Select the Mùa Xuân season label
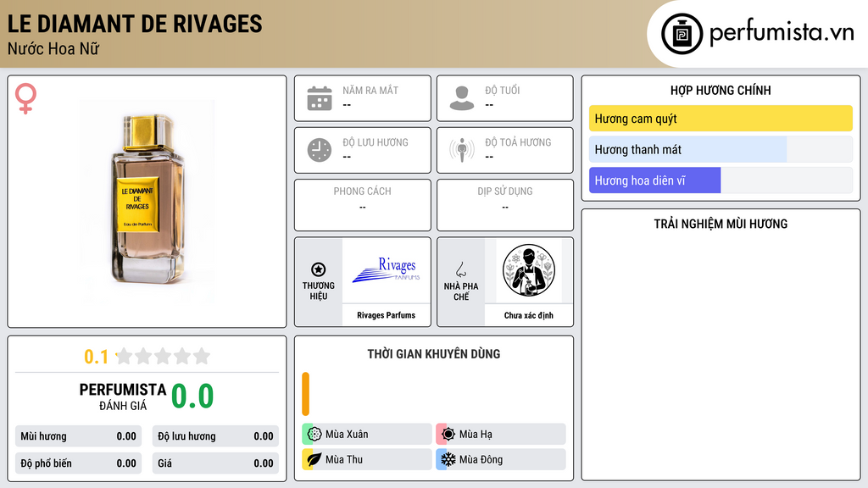The height and width of the screenshot is (488, 868). tap(347, 435)
